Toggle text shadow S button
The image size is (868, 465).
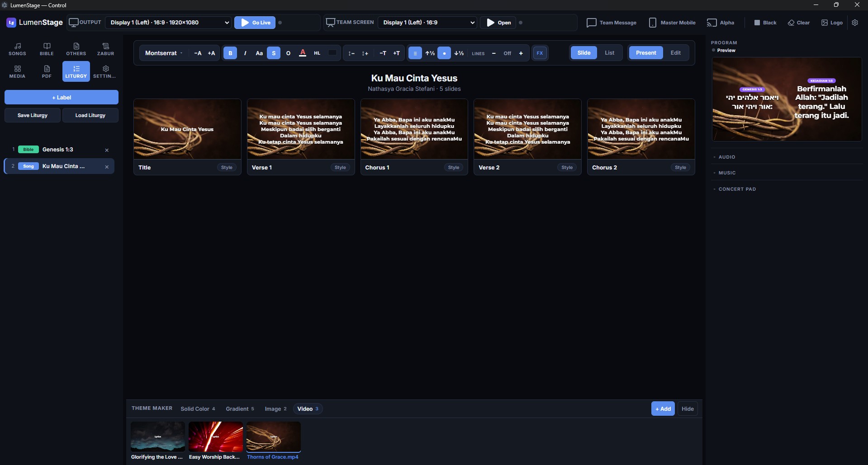point(274,53)
